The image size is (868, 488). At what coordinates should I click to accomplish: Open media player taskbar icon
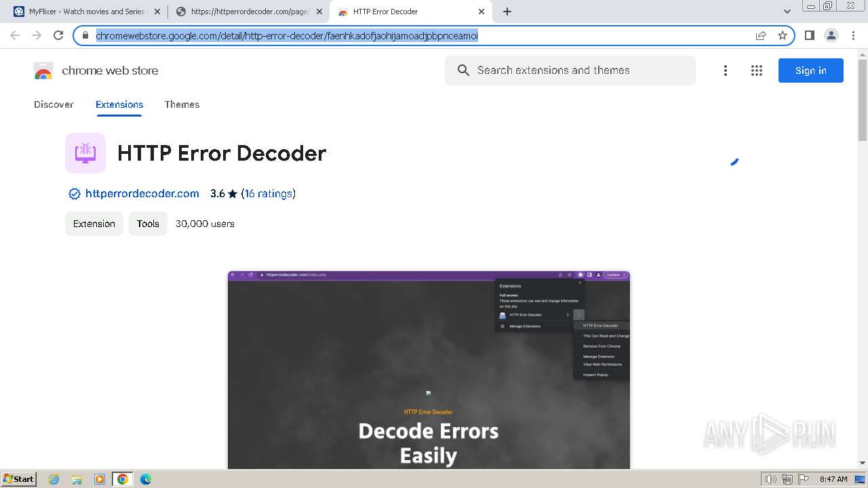tap(100, 479)
